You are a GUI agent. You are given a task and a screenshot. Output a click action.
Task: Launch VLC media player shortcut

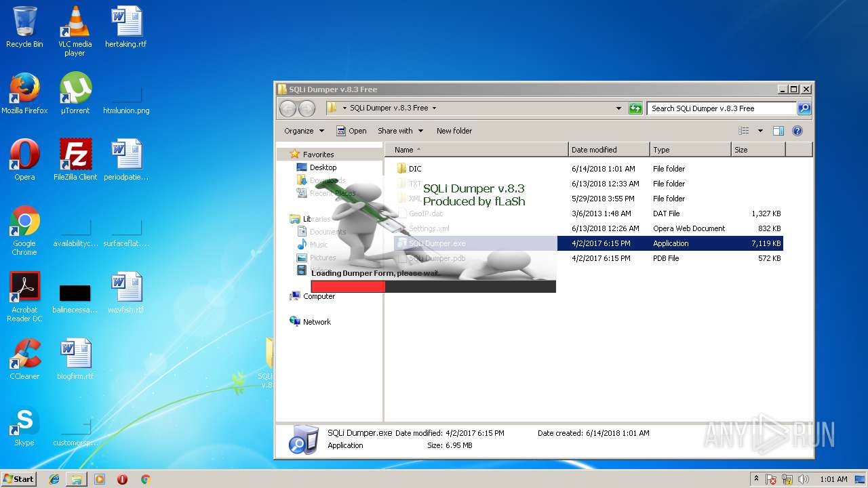tap(75, 31)
